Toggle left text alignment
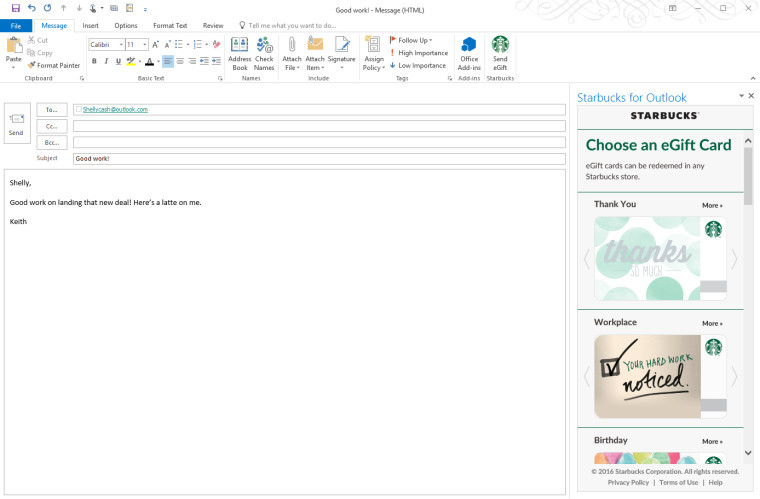760x499 pixels. 168,61
